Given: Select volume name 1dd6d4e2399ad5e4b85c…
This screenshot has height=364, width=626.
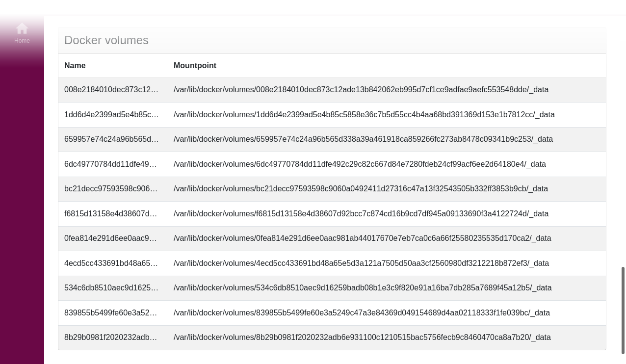Looking at the screenshot, I should [111, 115].
